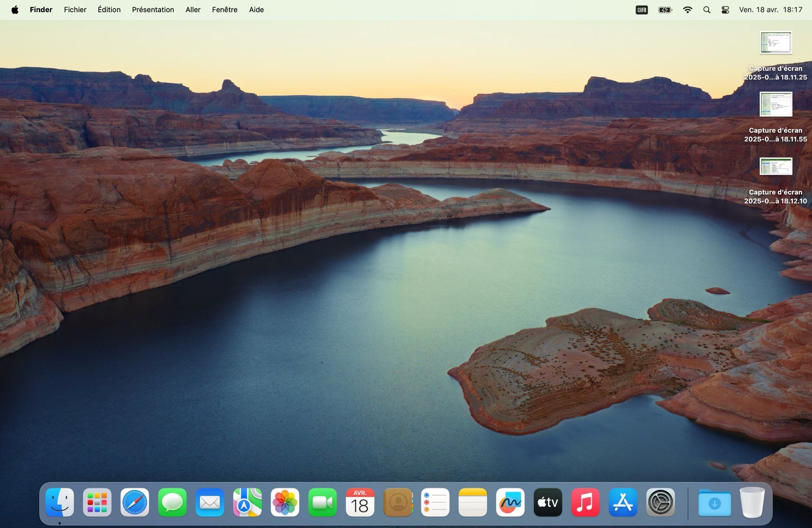The image size is (812, 528).
Task: Open Spotlight search magnifier
Action: (707, 9)
